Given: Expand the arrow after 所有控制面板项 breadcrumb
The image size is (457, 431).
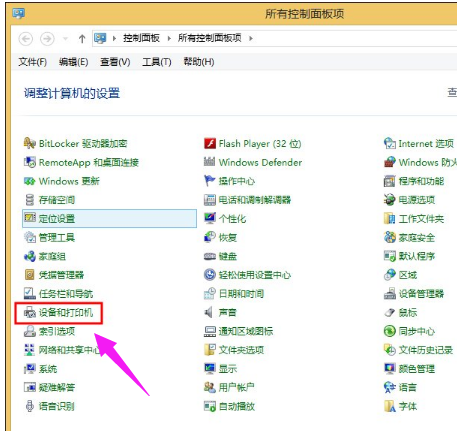Looking at the screenshot, I should click(251, 38).
